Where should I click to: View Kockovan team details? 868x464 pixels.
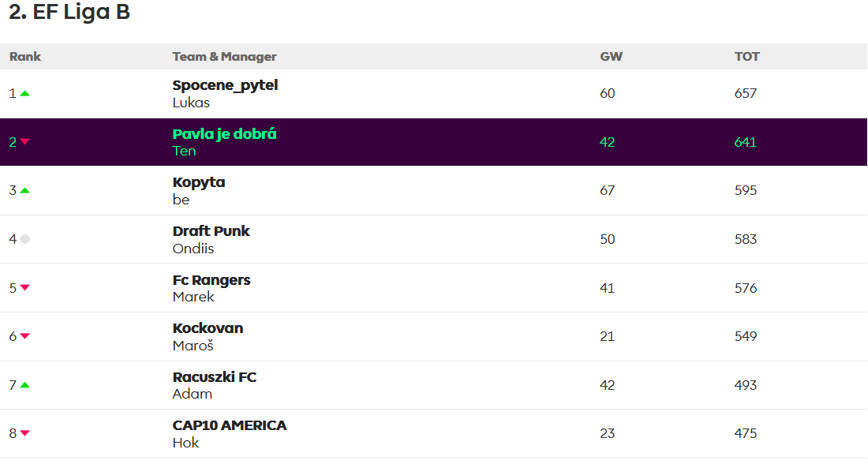pyautogui.click(x=208, y=328)
